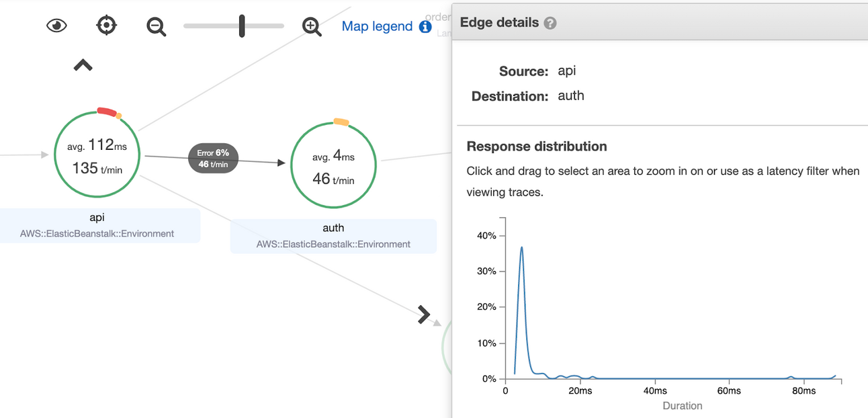The image size is (868, 418).
Task: Open the help icon next to Edge details
Action: coord(550,22)
